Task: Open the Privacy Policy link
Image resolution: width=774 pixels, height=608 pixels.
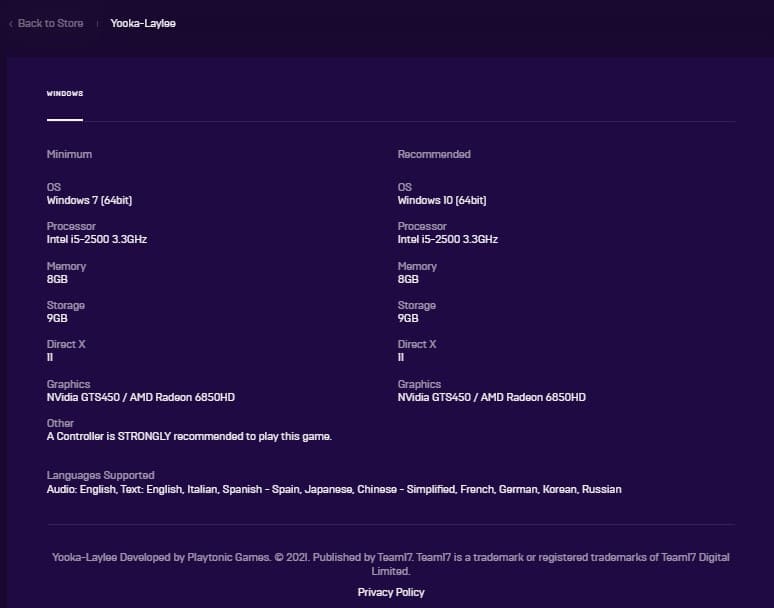Action: click(391, 592)
